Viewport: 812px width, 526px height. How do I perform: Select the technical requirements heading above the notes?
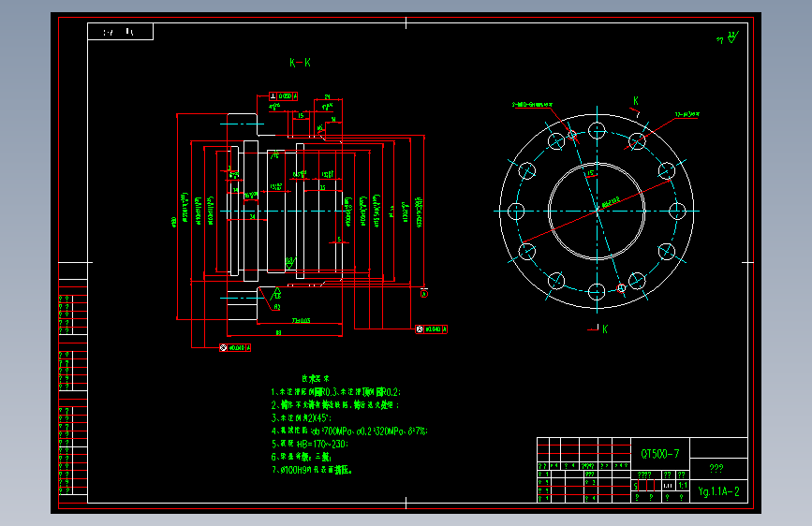[x=316, y=378]
